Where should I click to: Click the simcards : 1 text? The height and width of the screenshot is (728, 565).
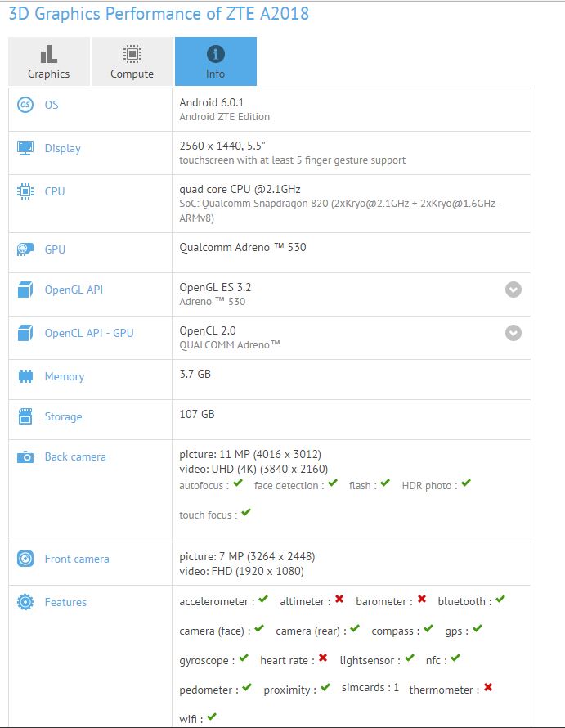click(x=370, y=688)
